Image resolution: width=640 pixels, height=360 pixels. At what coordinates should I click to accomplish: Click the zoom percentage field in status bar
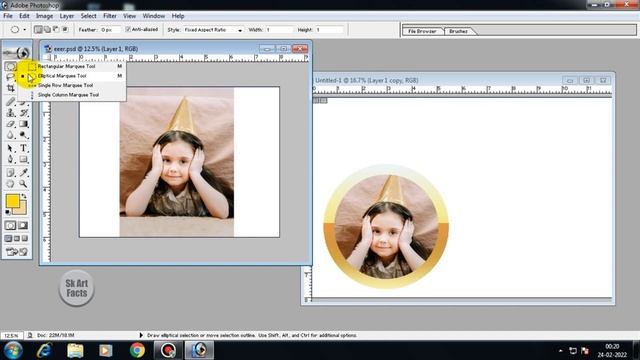[12, 335]
